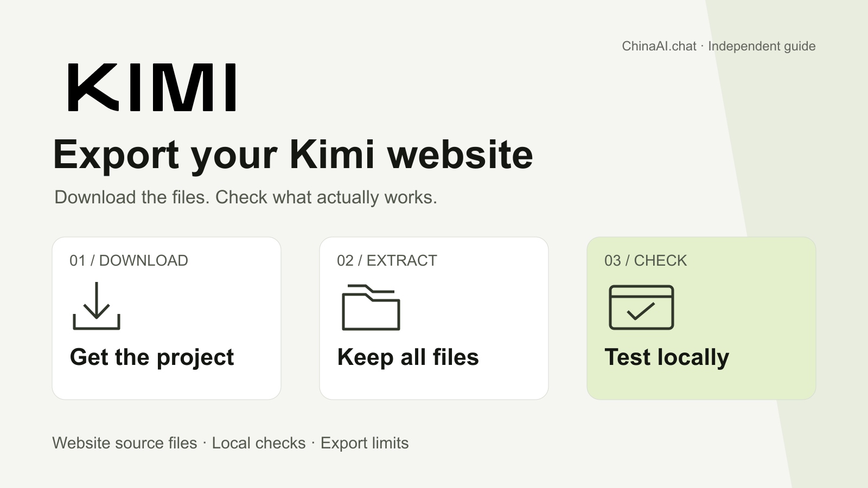This screenshot has height=488, width=868.
Task: Click 'Export limits' in the footer
Action: click(x=365, y=443)
